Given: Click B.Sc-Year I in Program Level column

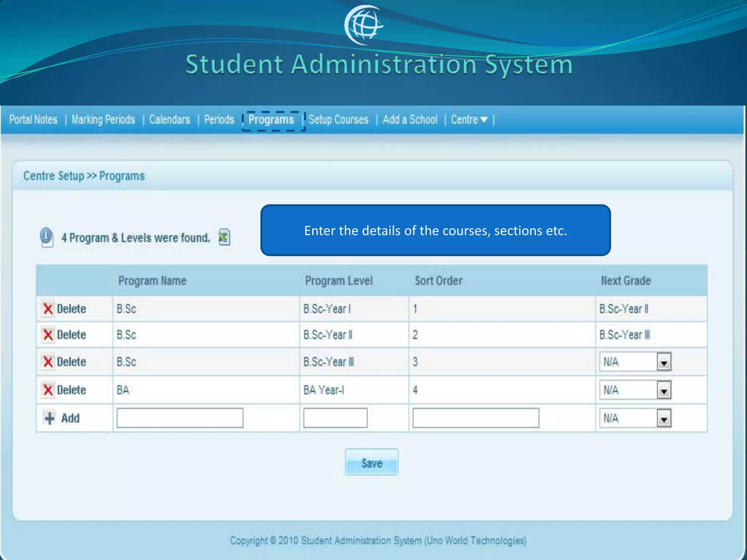Looking at the screenshot, I should tap(327, 309).
